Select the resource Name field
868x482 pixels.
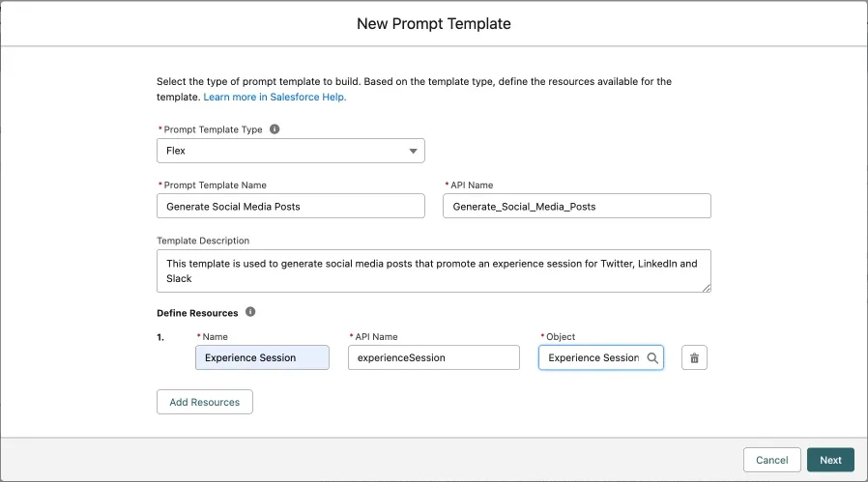[262, 358]
